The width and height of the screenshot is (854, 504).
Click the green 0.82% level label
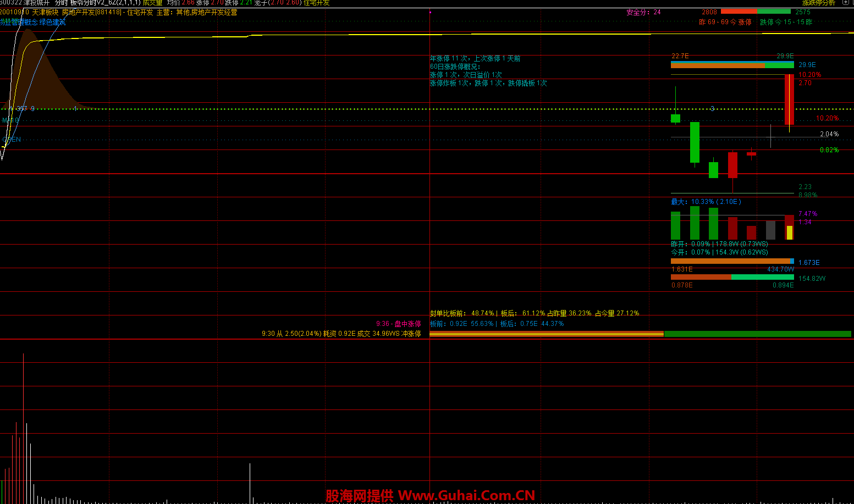[829, 150]
